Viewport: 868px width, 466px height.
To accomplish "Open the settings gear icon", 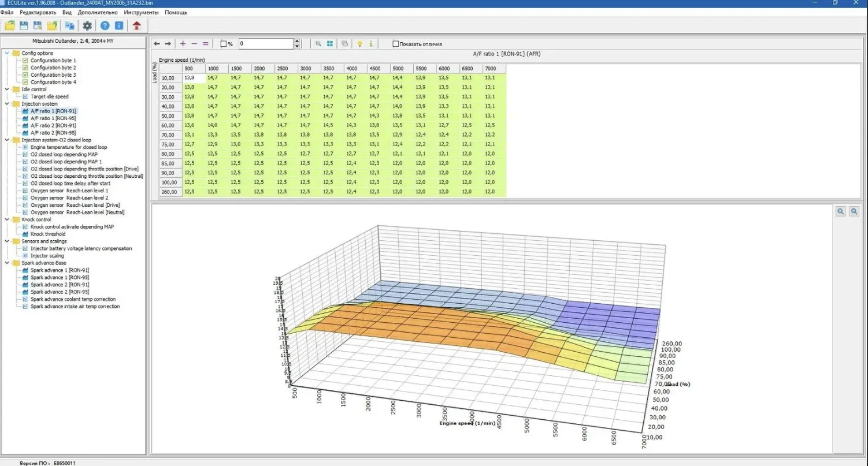I will [x=87, y=25].
